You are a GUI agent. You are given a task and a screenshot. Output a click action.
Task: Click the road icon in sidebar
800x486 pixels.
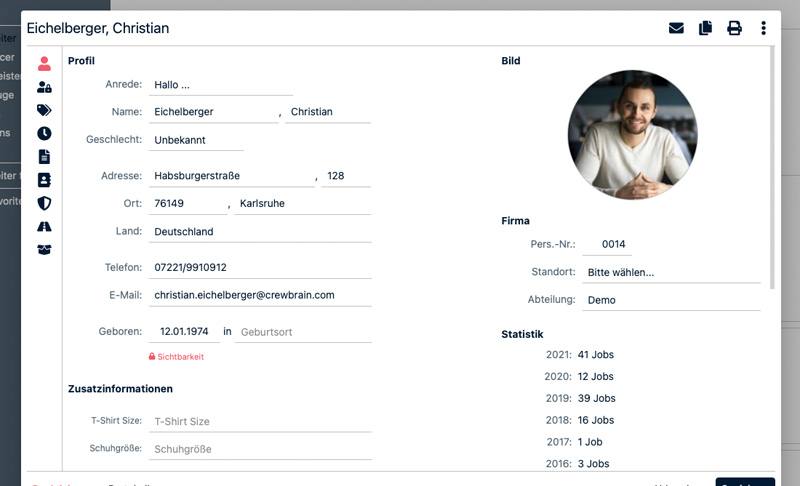pos(44,226)
